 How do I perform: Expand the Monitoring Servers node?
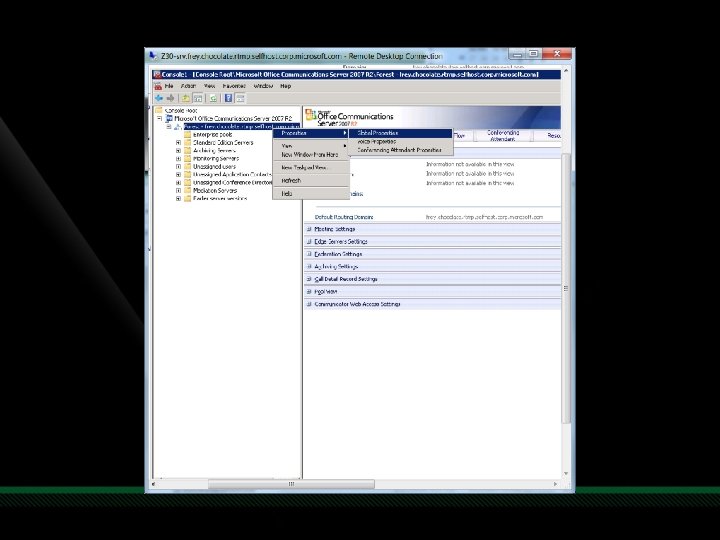(x=178, y=158)
